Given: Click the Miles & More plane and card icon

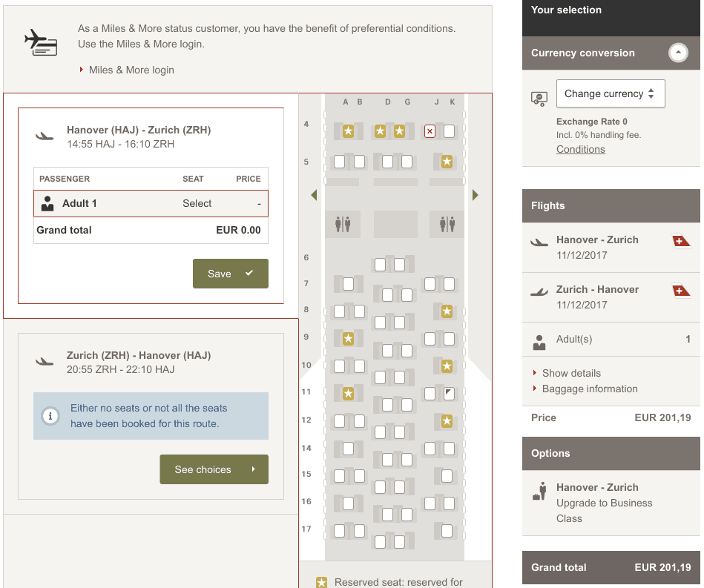Looking at the screenshot, I should click(40, 42).
